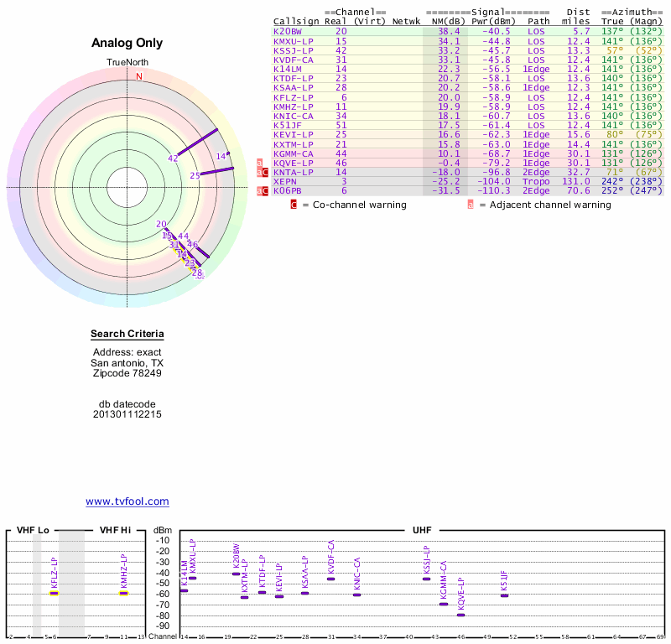Click the red C co-channel legend icon

pos(294,205)
